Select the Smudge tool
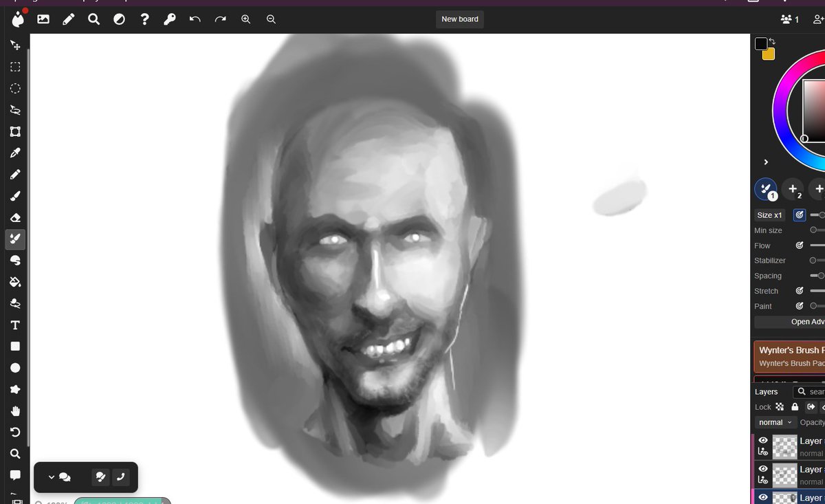The width and height of the screenshot is (825, 504). [x=15, y=261]
